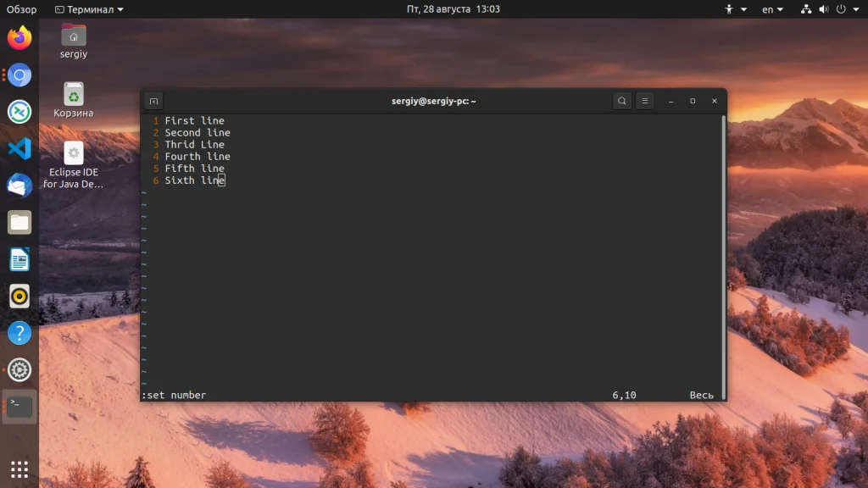
Task: Launch Chromium browser in dock
Action: (19, 75)
